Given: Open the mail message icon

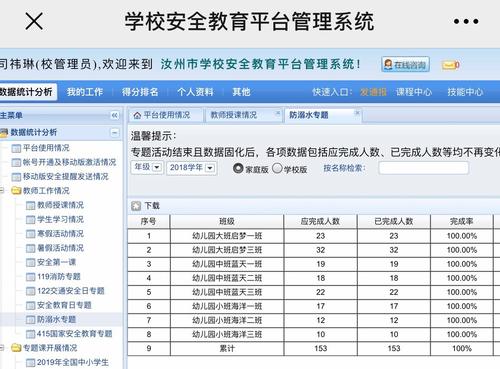Looking at the screenshot, I should click(450, 65).
